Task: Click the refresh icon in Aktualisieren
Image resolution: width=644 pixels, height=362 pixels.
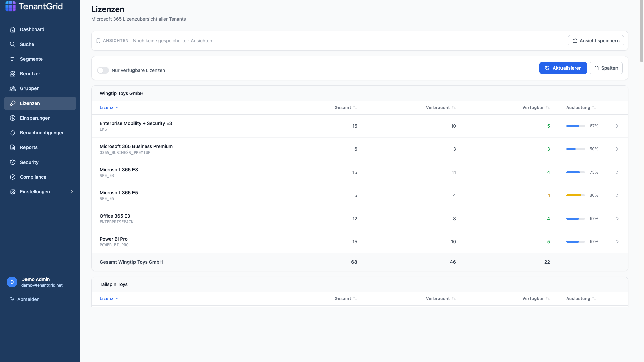Action: click(547, 68)
